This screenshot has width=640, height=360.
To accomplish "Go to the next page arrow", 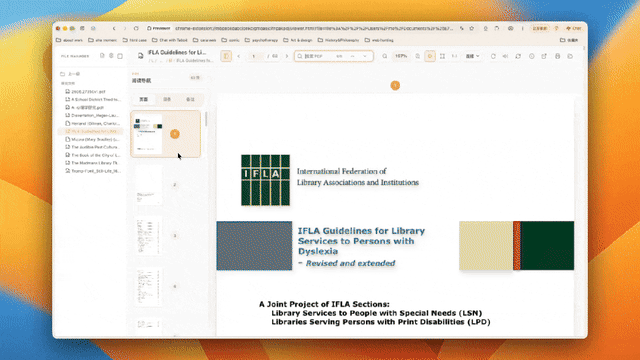I will point(287,56).
